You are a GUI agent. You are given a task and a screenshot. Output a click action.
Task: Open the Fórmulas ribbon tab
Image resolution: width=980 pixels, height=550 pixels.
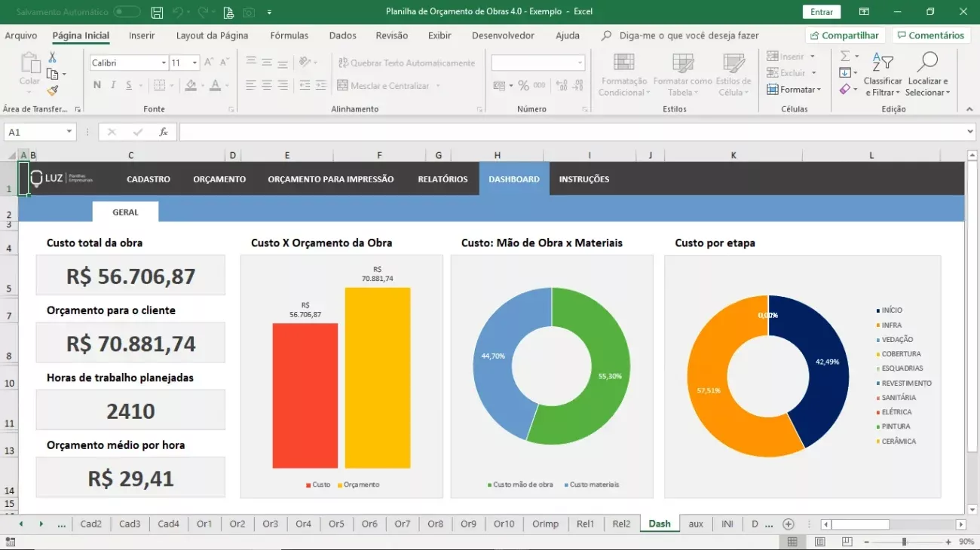[x=289, y=35]
